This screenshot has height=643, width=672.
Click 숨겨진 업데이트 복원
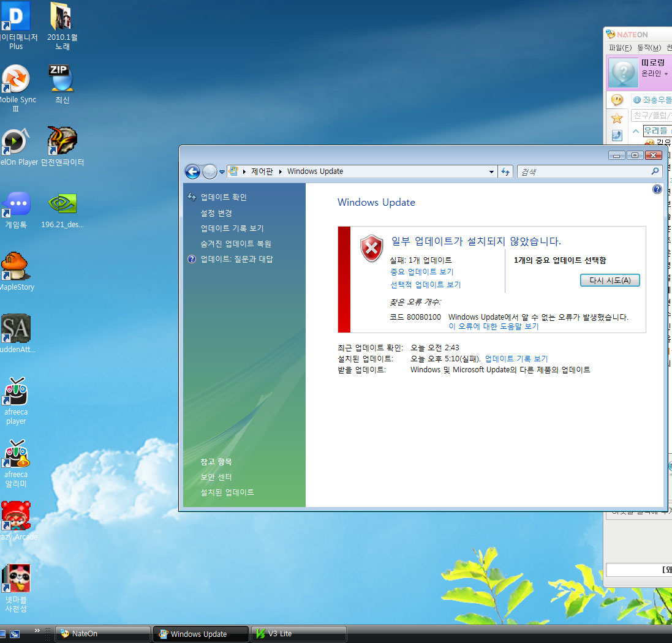tap(236, 244)
